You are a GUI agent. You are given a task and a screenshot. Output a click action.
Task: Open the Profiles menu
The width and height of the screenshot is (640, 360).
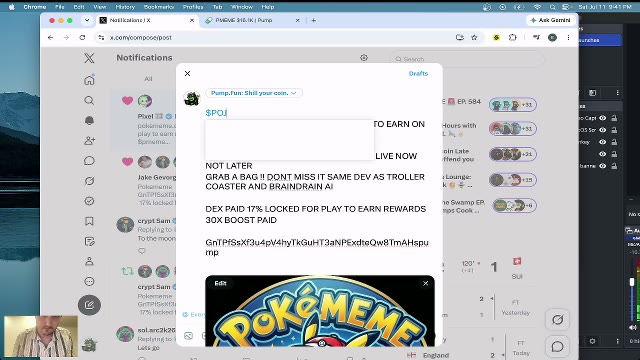(x=193, y=7)
